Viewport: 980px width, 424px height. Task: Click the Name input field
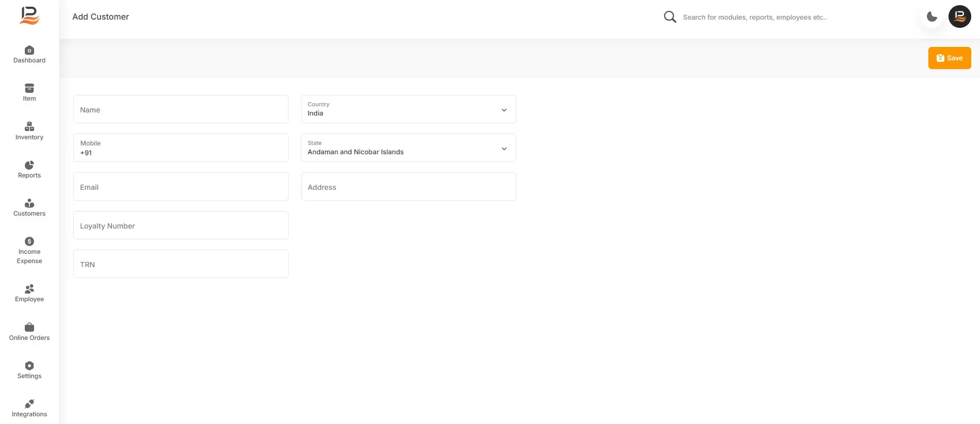tap(181, 109)
